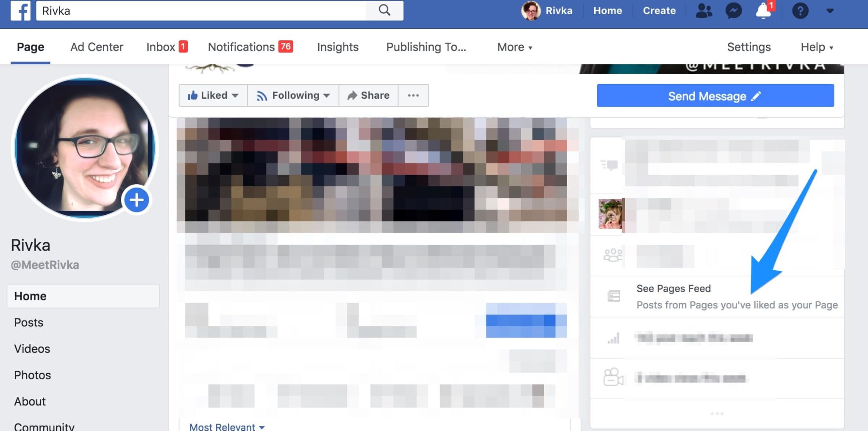The width and height of the screenshot is (868, 431).
Task: Change the Most Relevant sort dropdown
Action: [227, 426]
